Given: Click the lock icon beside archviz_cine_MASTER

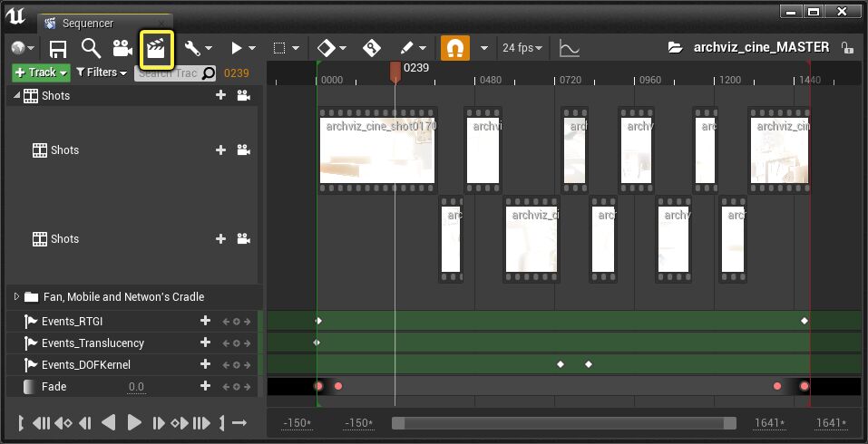Looking at the screenshot, I should coord(846,48).
